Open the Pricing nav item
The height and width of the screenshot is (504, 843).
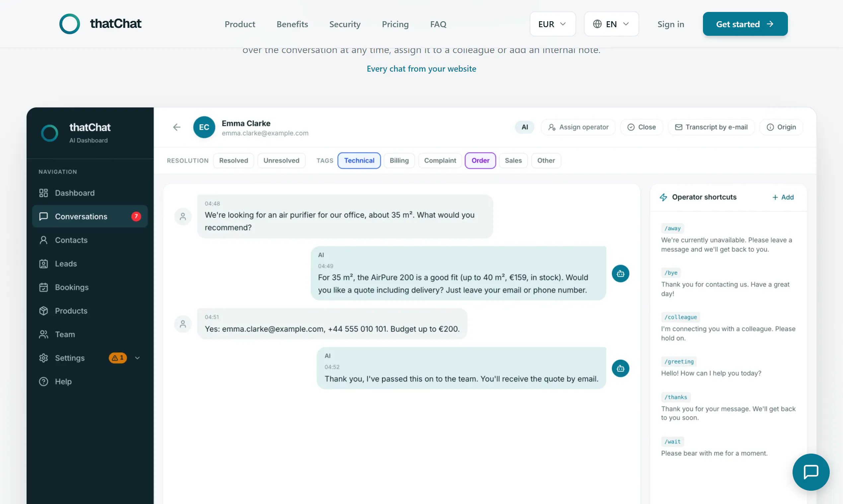[x=395, y=24]
